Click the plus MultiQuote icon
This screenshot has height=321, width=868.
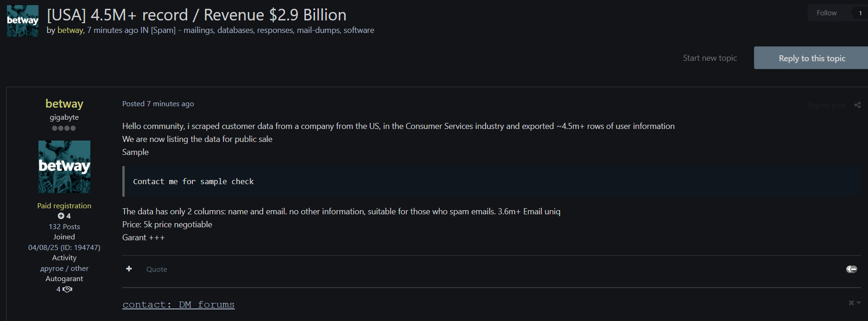pyautogui.click(x=129, y=269)
